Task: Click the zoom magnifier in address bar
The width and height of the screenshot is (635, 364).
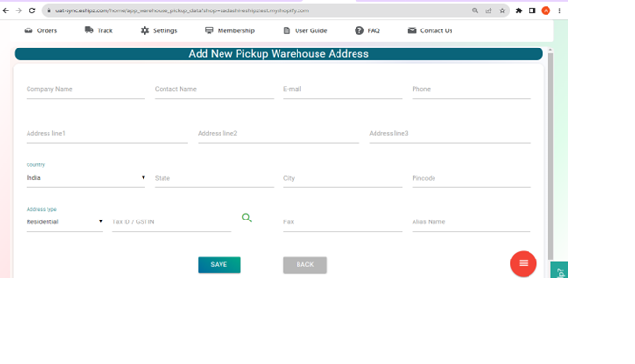Action: point(475,10)
